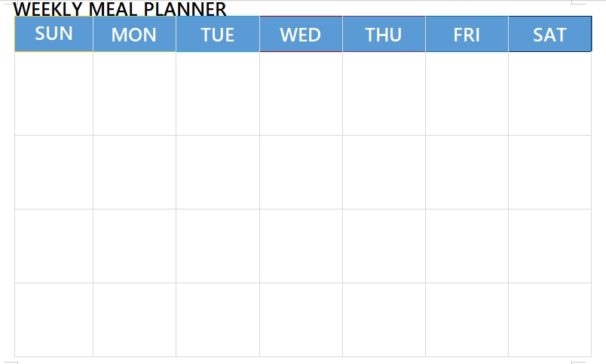Select the MON header cell

[x=134, y=35]
